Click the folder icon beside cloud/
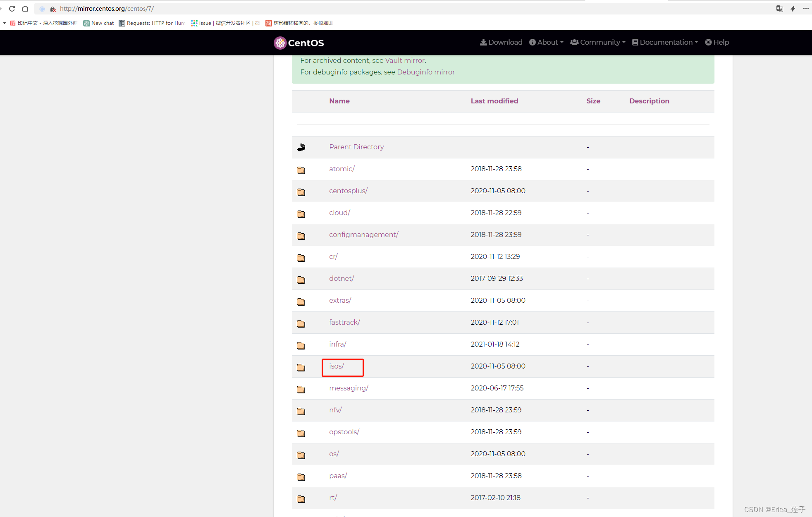 (x=301, y=214)
